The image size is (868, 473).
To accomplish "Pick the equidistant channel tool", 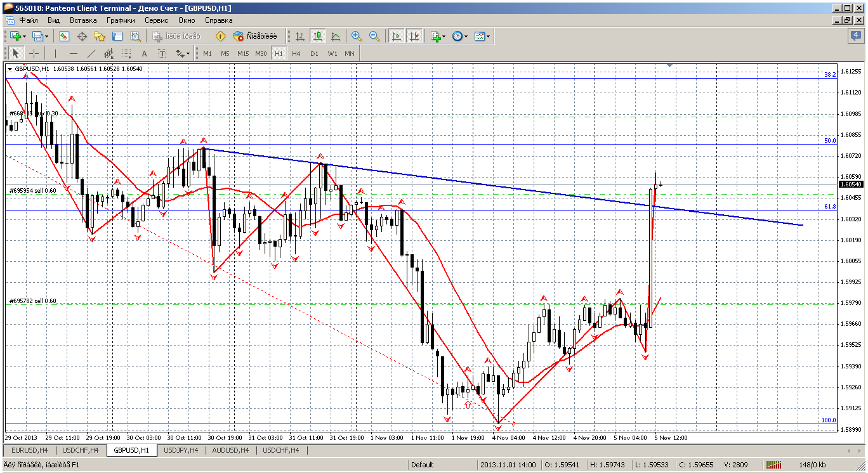I will (x=109, y=53).
